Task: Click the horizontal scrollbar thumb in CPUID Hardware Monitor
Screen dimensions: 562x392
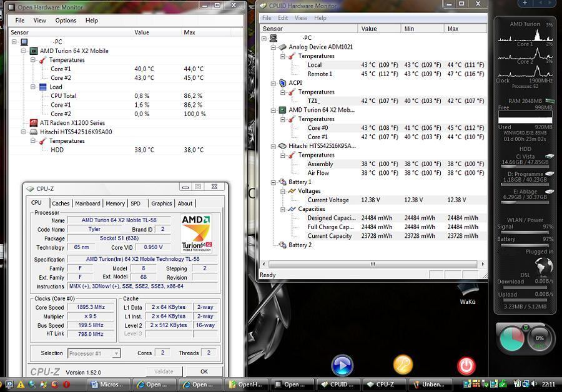Action: 373,264
